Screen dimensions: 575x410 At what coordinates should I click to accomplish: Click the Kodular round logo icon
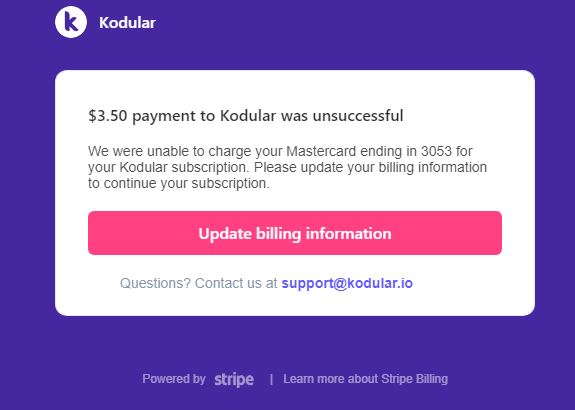(71, 22)
